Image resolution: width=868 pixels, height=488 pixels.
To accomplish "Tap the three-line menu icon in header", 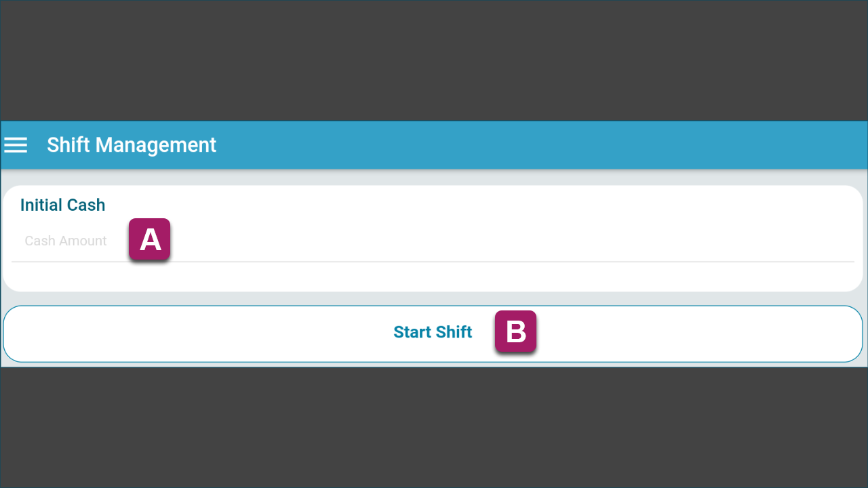I will pos(16,145).
